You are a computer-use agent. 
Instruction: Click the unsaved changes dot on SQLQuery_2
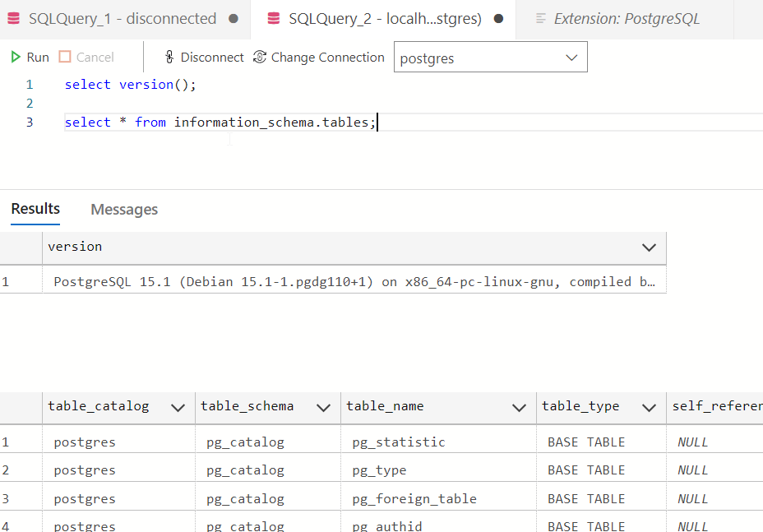pyautogui.click(x=499, y=18)
